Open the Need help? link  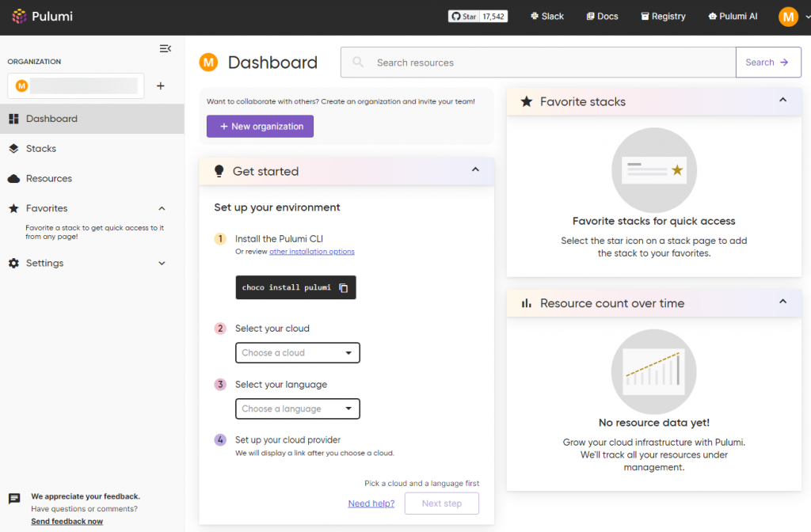pos(371,503)
